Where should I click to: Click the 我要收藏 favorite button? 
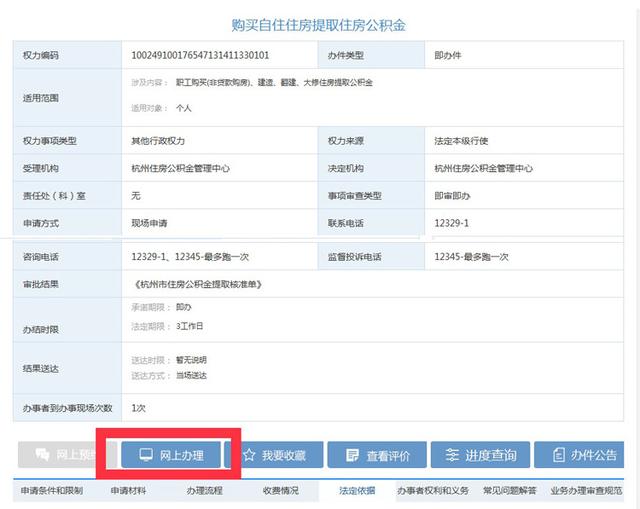274,454
